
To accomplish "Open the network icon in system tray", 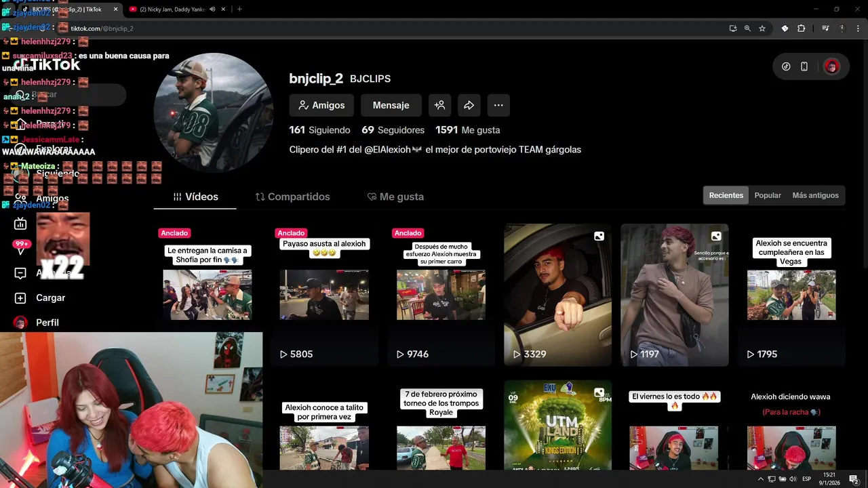I will tap(771, 479).
